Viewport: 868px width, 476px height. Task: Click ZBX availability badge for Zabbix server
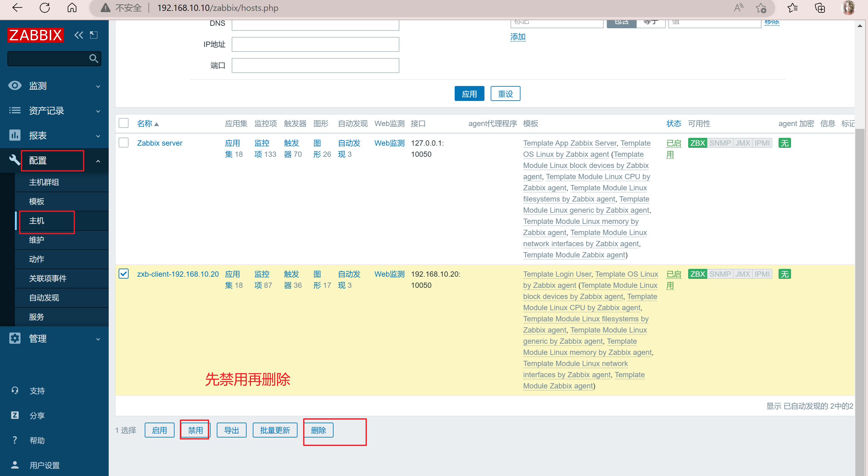698,143
